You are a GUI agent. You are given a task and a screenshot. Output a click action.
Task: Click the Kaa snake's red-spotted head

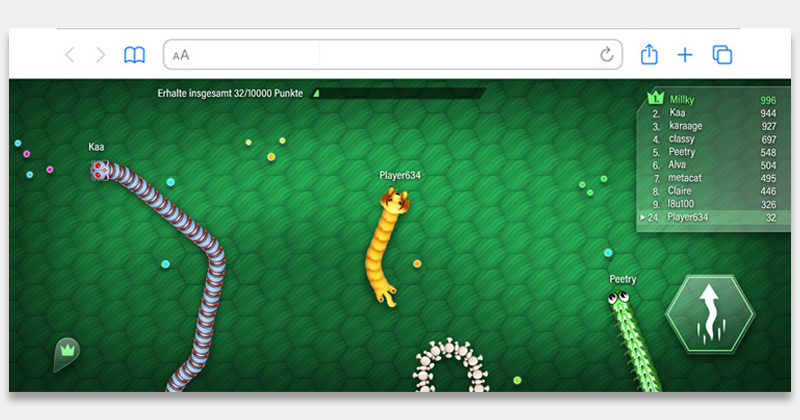[103, 170]
